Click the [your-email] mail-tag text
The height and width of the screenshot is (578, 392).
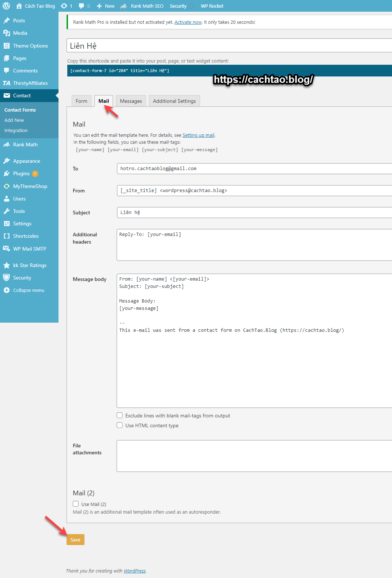pyautogui.click(x=123, y=150)
